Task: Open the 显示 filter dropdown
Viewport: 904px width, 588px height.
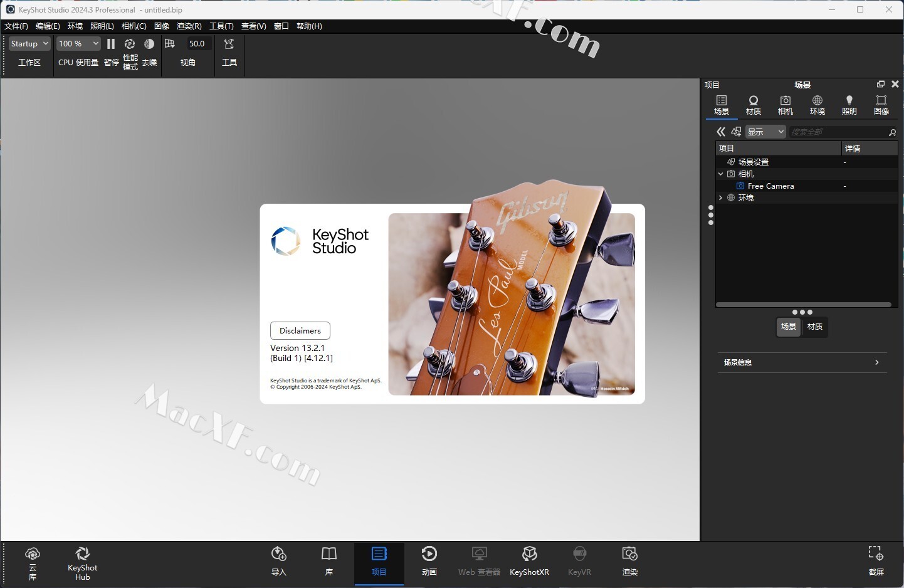Action: [x=765, y=132]
